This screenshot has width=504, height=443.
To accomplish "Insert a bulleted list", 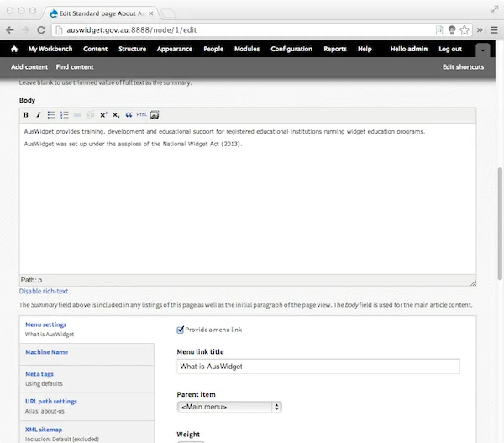I will [x=51, y=115].
